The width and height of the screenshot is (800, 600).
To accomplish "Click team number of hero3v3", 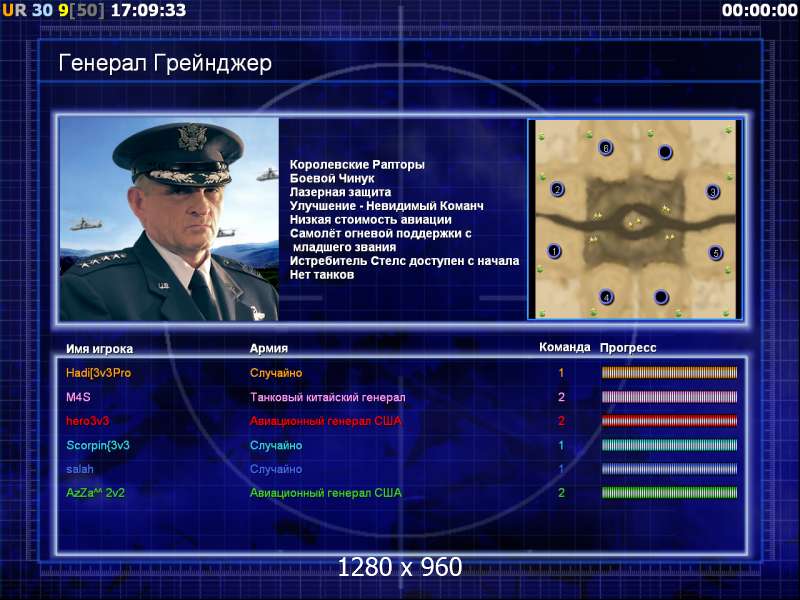I will pyautogui.click(x=561, y=421).
